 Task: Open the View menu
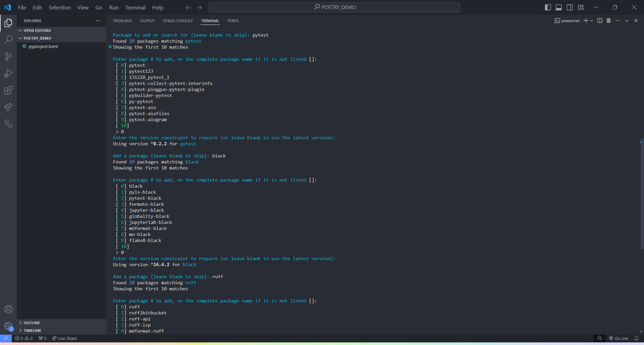click(x=83, y=7)
